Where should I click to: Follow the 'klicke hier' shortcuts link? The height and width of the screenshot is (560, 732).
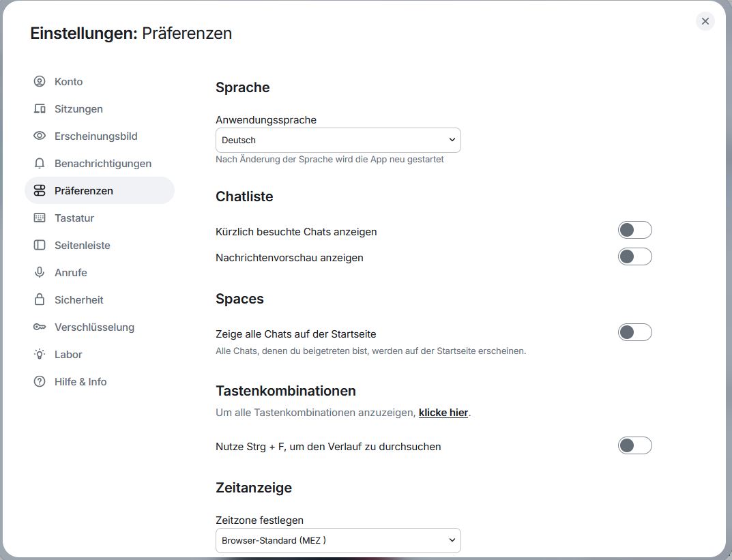point(443,413)
